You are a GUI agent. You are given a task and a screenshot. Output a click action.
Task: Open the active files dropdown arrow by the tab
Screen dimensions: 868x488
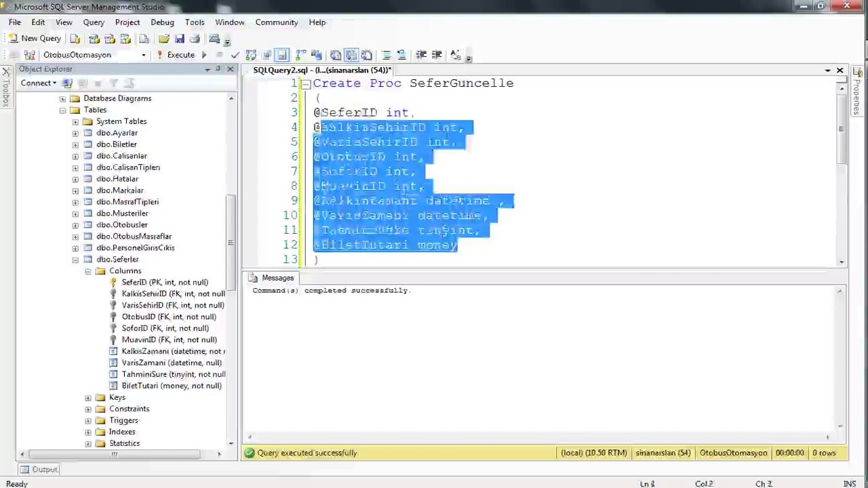pyautogui.click(x=827, y=70)
